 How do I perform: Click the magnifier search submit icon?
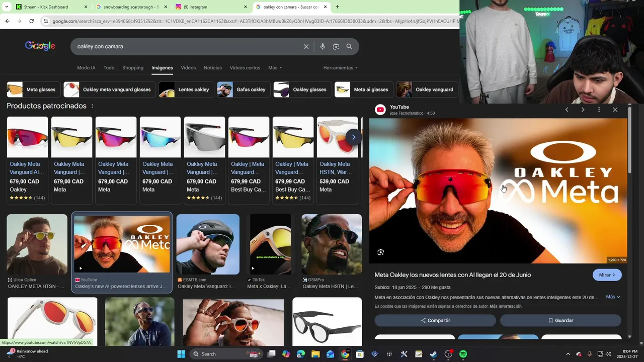[349, 46]
